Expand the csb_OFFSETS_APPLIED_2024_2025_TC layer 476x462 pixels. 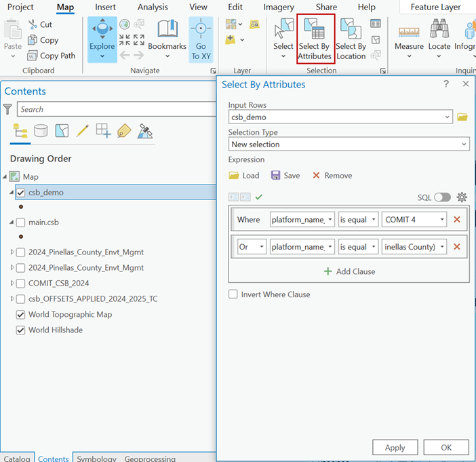pos(12,299)
